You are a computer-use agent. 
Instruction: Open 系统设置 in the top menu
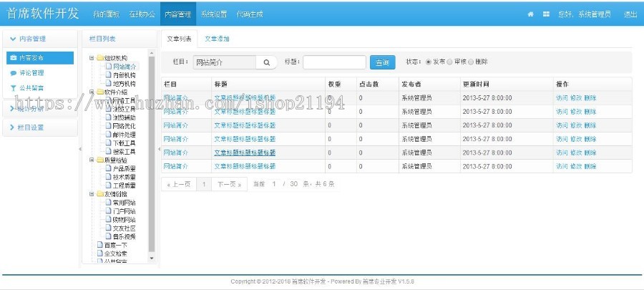[x=213, y=14]
